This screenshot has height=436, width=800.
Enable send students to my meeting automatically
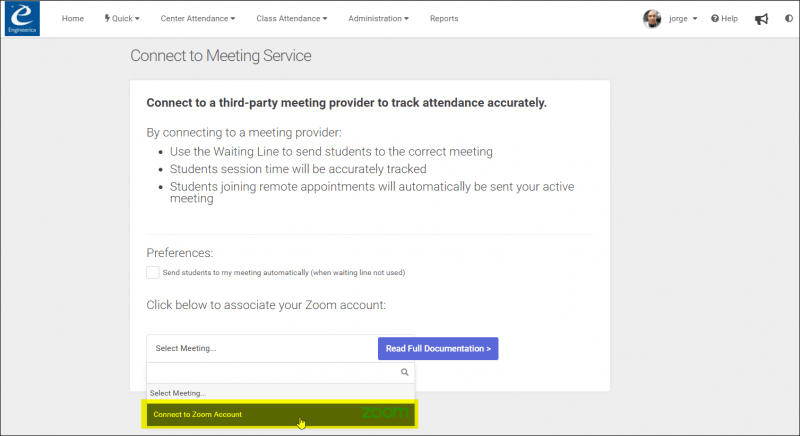click(153, 272)
